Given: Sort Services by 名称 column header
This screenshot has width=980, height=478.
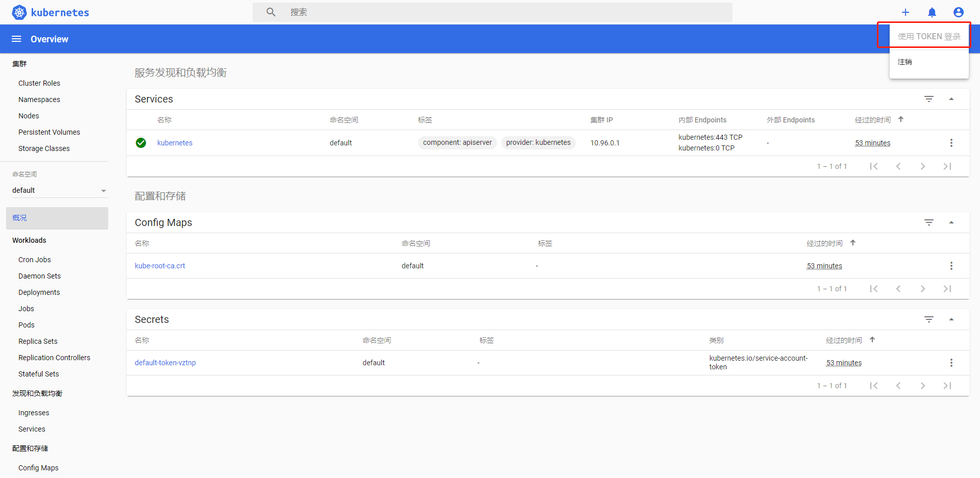Looking at the screenshot, I should click(x=164, y=120).
